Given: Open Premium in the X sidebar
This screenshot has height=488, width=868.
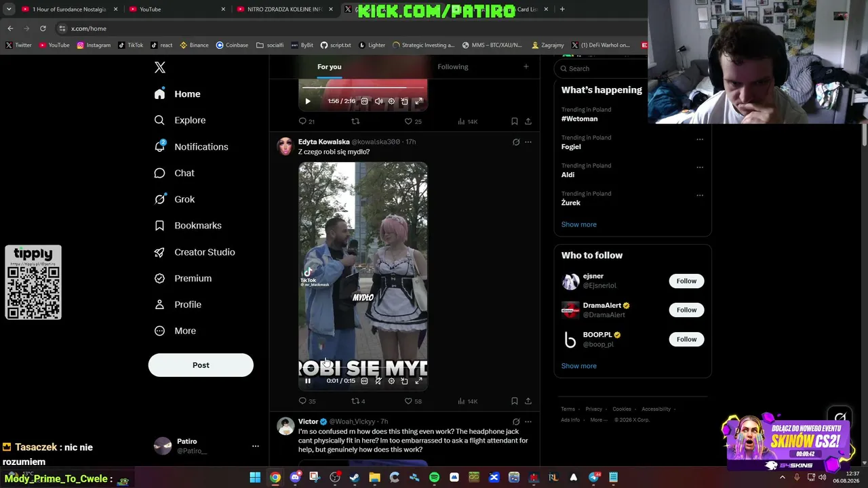Looking at the screenshot, I should pyautogui.click(x=183, y=279).
